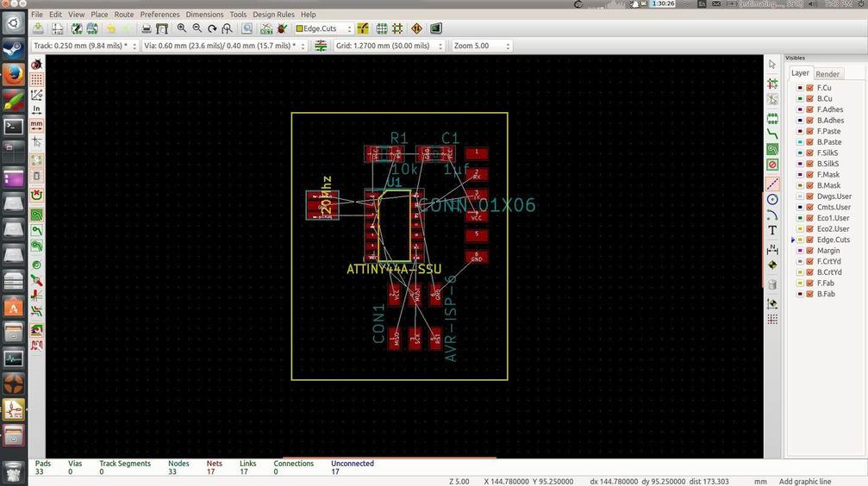Click the Eco2.User layer color swatch
Image resolution: width=868 pixels, height=486 pixels.
click(x=800, y=228)
